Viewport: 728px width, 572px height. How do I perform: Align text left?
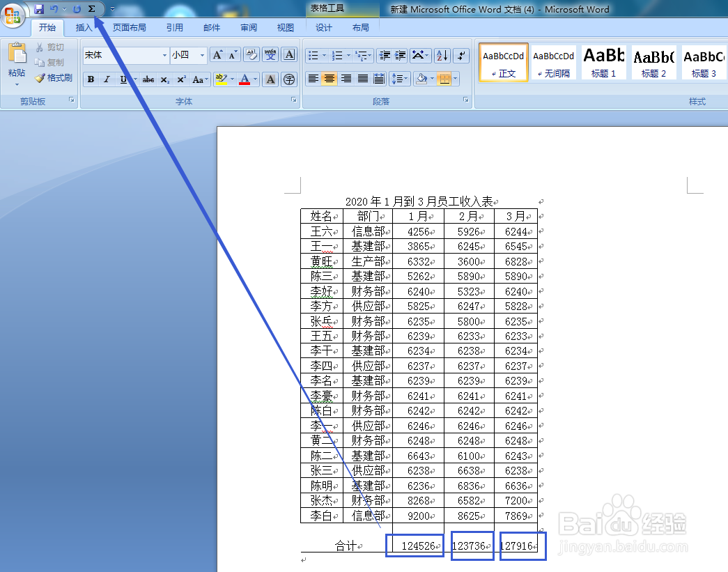313,79
